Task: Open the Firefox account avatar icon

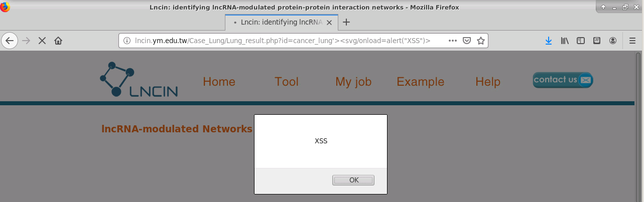Action: pos(613,41)
